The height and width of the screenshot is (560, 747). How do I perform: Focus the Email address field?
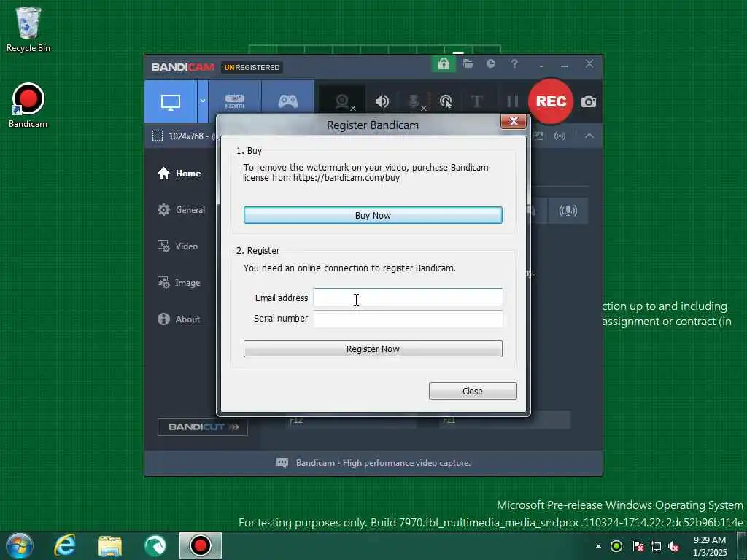click(x=408, y=297)
